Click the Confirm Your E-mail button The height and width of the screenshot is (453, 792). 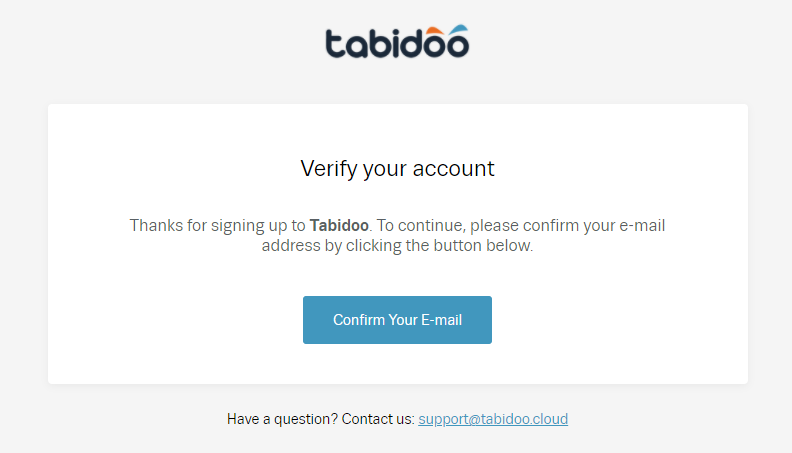[x=397, y=320]
